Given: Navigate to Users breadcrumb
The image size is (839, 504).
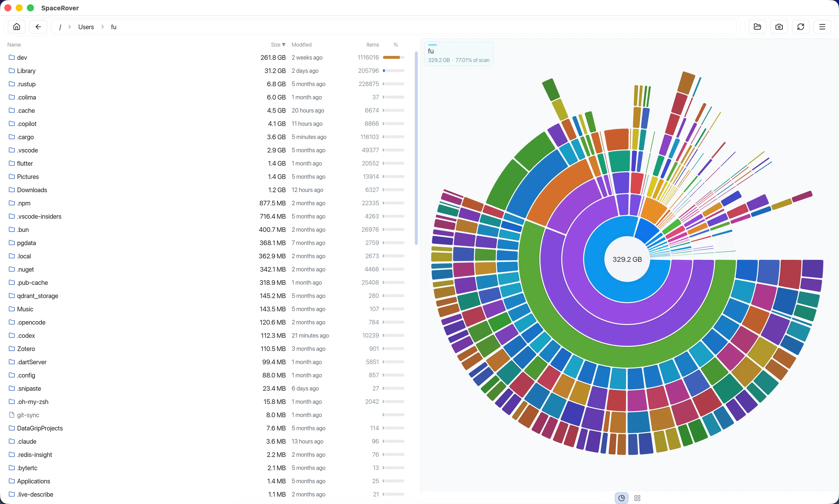Looking at the screenshot, I should tap(86, 27).
